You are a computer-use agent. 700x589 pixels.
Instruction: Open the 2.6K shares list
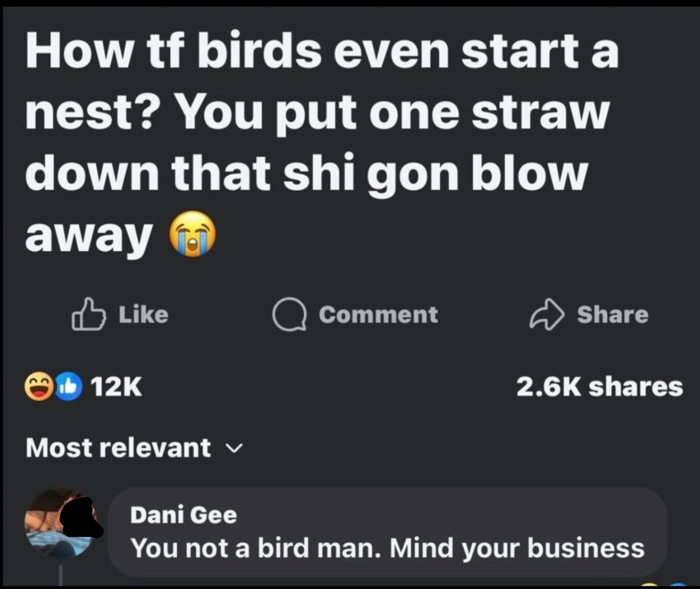(600, 387)
